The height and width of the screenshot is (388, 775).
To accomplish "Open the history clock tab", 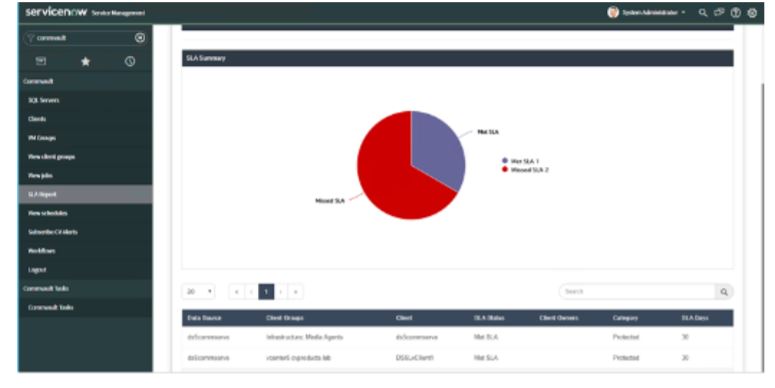I will click(x=129, y=61).
